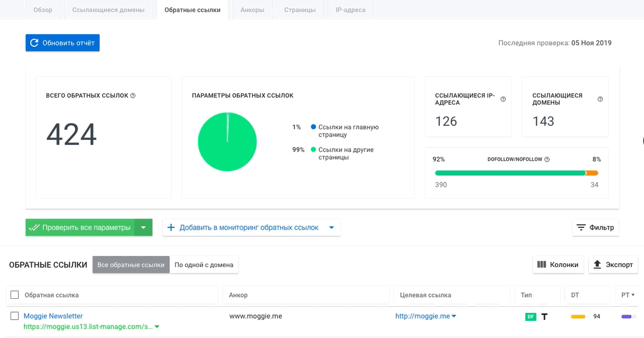Switch to the IP-адреса tab
The image size is (644, 338).
[350, 10]
